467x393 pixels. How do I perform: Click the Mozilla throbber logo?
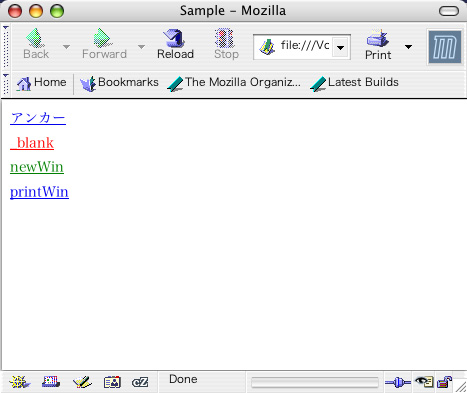(x=445, y=47)
